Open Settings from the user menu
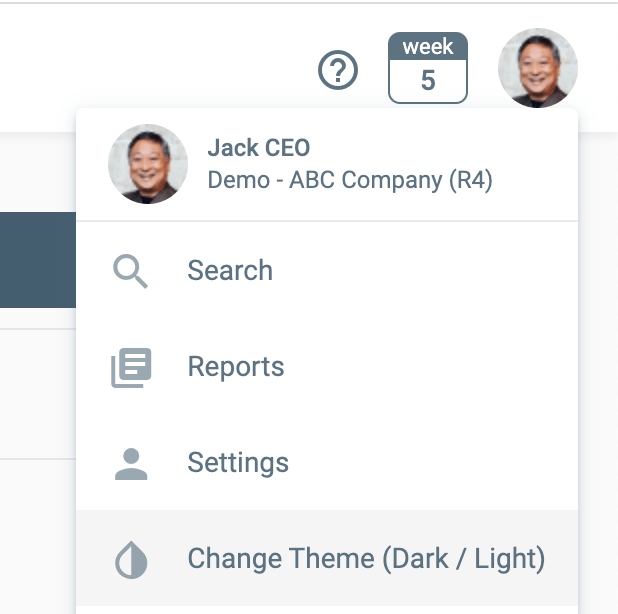Viewport: 618px width, 614px height. 238,463
